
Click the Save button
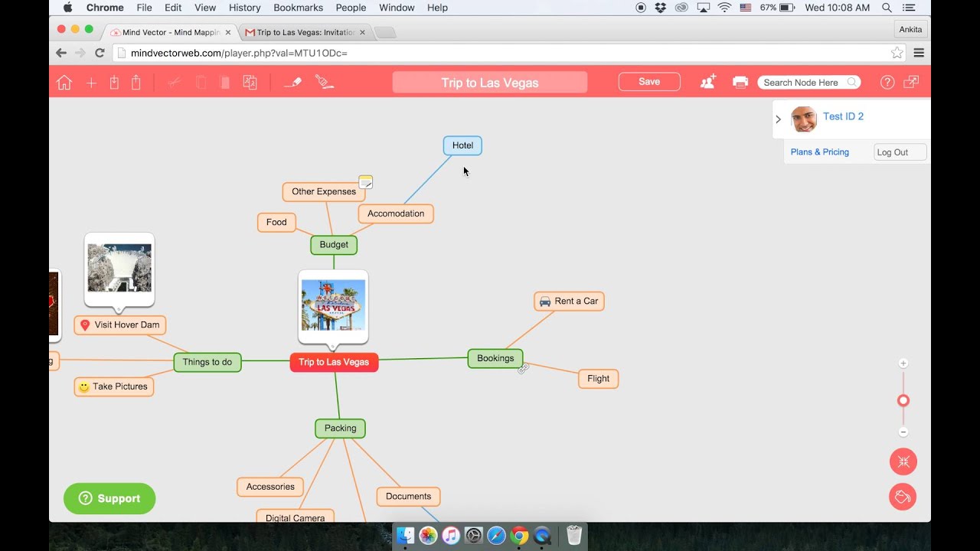pos(648,81)
